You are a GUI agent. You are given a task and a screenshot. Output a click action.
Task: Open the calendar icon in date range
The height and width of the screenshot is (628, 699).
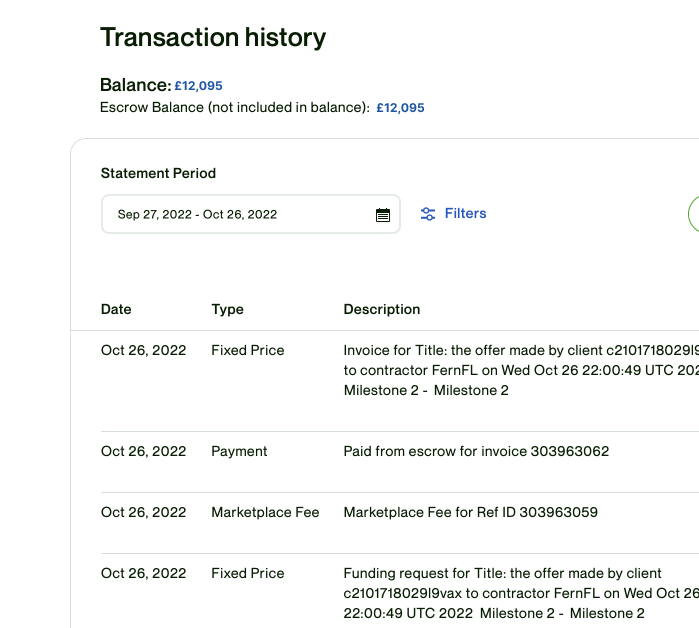pyautogui.click(x=382, y=215)
